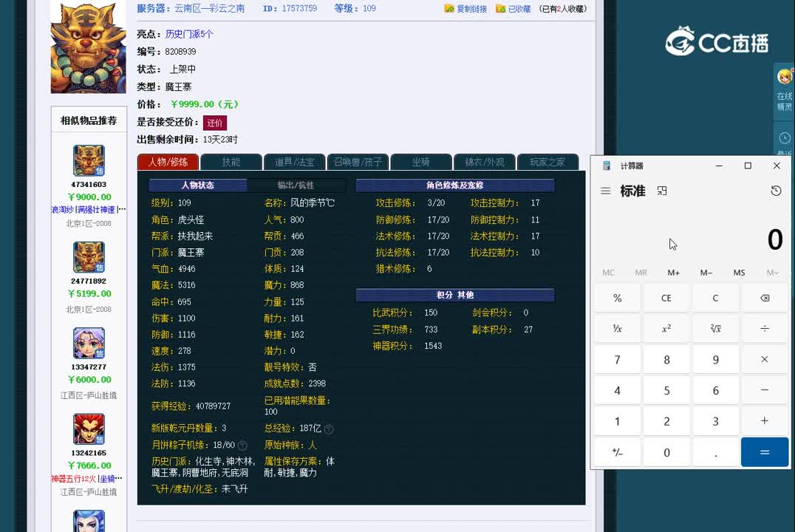
Task: Open recommended item 47341603 thumbnail
Action: pos(89,160)
